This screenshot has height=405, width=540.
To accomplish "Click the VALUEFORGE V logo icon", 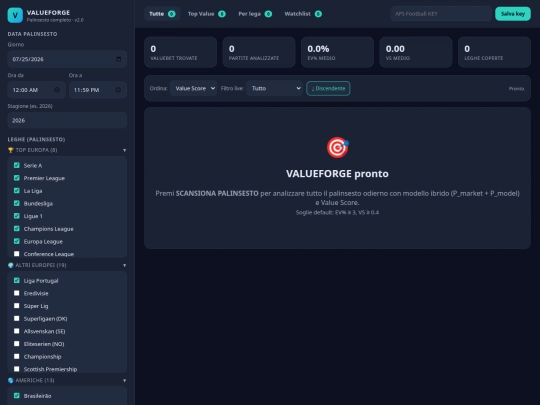I will (15, 15).
